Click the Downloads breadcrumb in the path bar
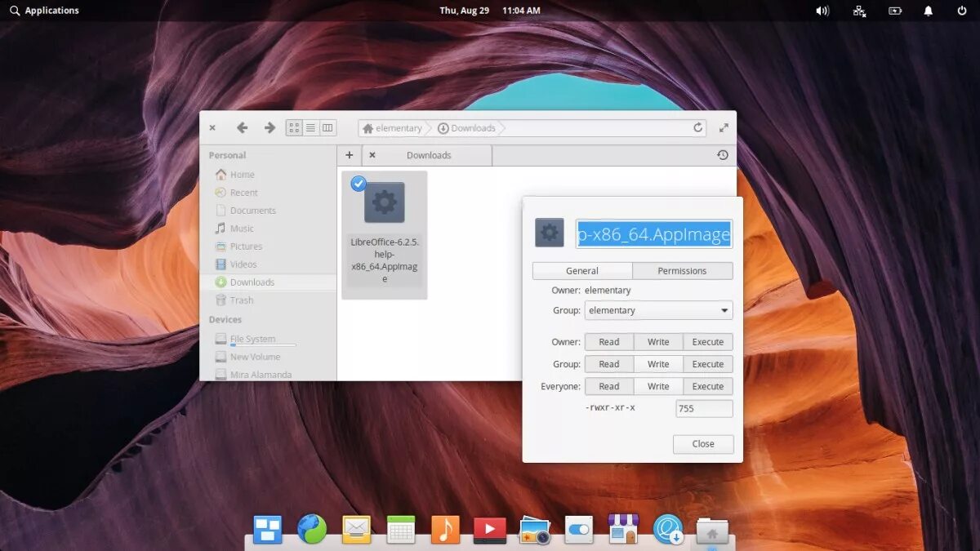Image resolution: width=980 pixels, height=551 pixels. [x=466, y=128]
